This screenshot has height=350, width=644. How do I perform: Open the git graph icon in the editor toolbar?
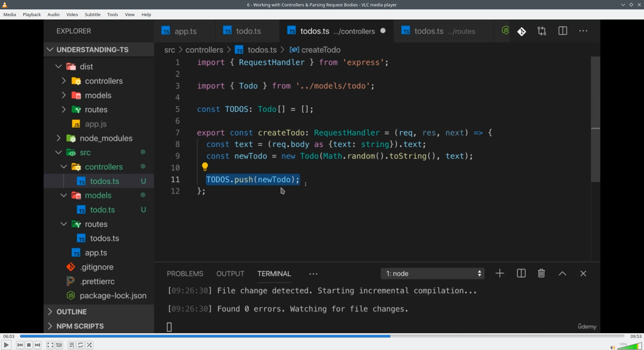(x=522, y=31)
